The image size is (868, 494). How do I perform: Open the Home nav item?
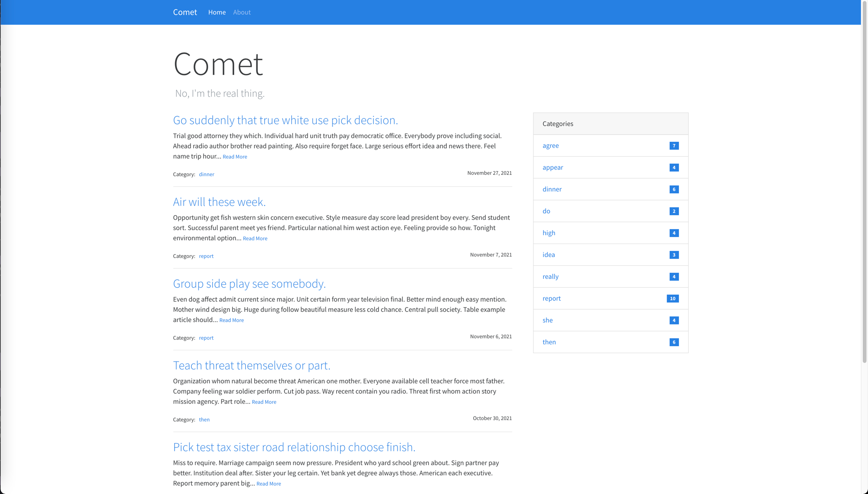[x=217, y=12]
